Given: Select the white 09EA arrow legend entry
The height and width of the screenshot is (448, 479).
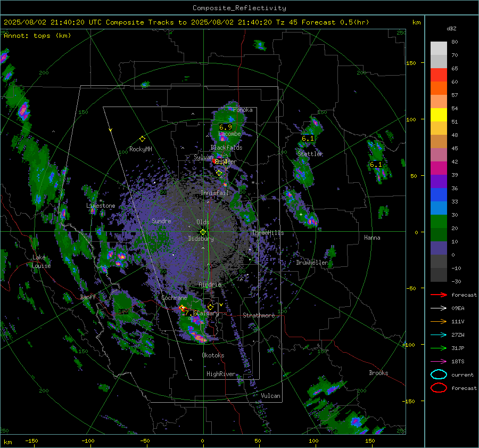Looking at the screenshot, I should tap(439, 308).
